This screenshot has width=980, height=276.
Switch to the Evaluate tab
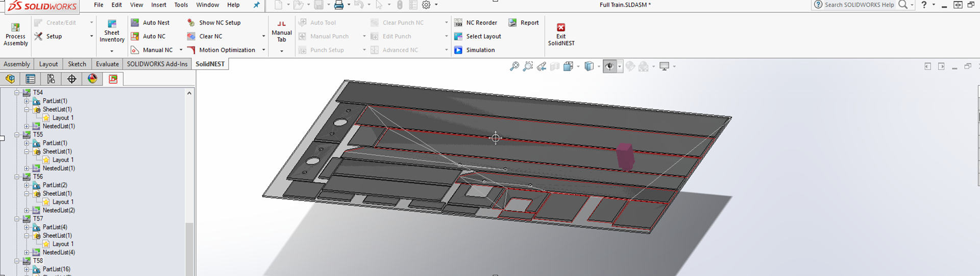(107, 64)
